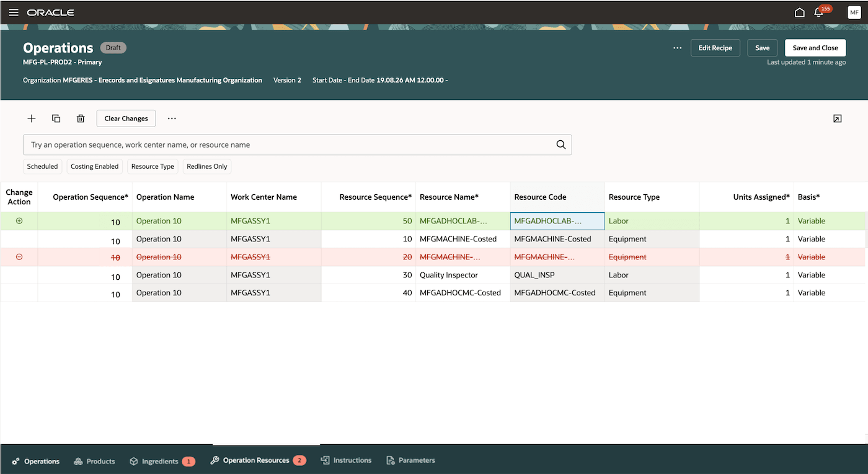
Task: Toggle the Resource Type filter chip
Action: (x=153, y=166)
